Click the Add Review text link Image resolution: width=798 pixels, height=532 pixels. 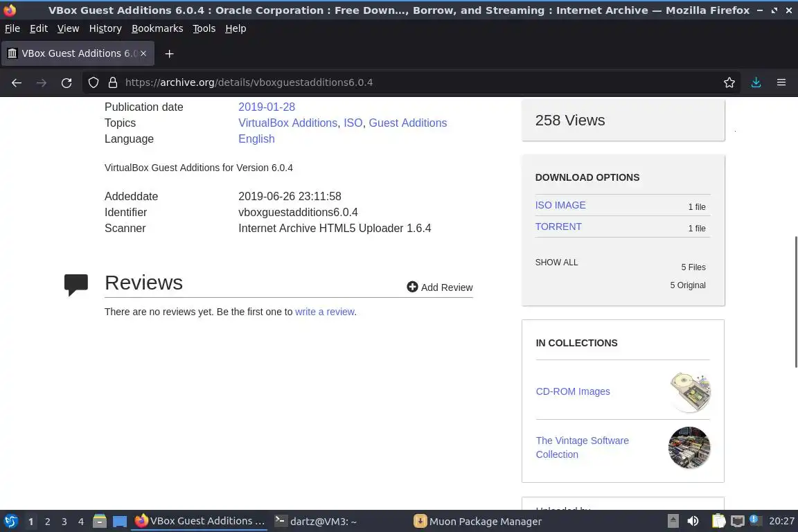pos(447,287)
